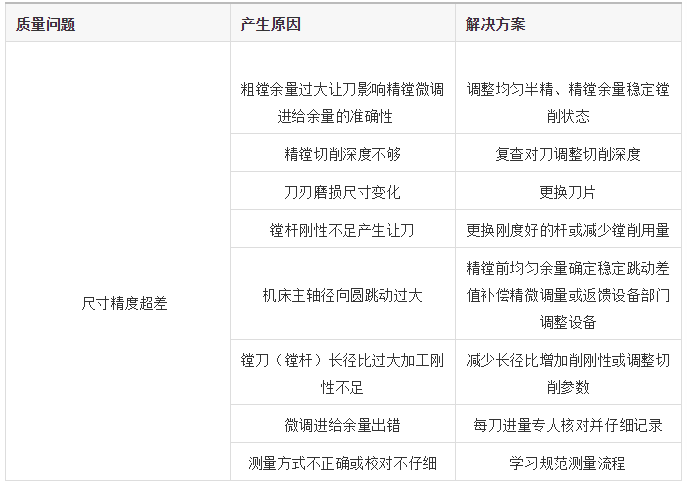Click the 镗刀（镗杆）长径比过大 cell
Image resolution: width=687 pixels, height=487 pixels.
point(342,373)
